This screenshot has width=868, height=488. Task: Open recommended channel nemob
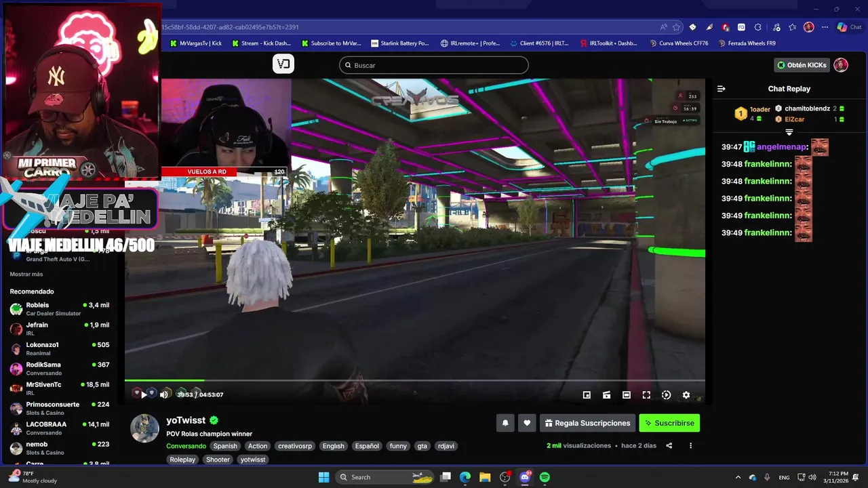point(60,448)
